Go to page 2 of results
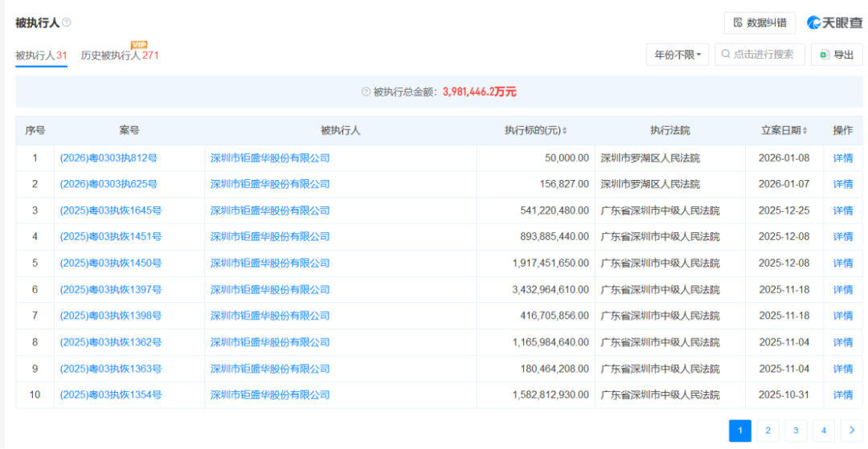 768,431
